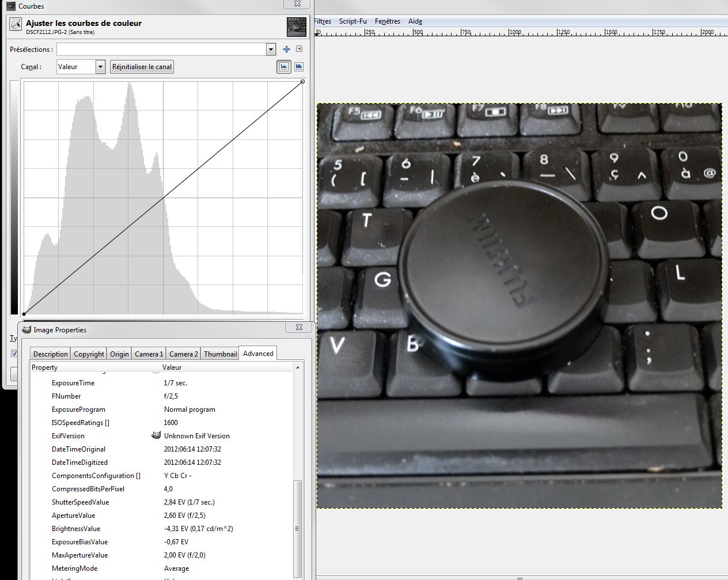Viewport: 728px width, 580px height.
Task: Select the BrightnessValue row
Action: tap(162, 529)
